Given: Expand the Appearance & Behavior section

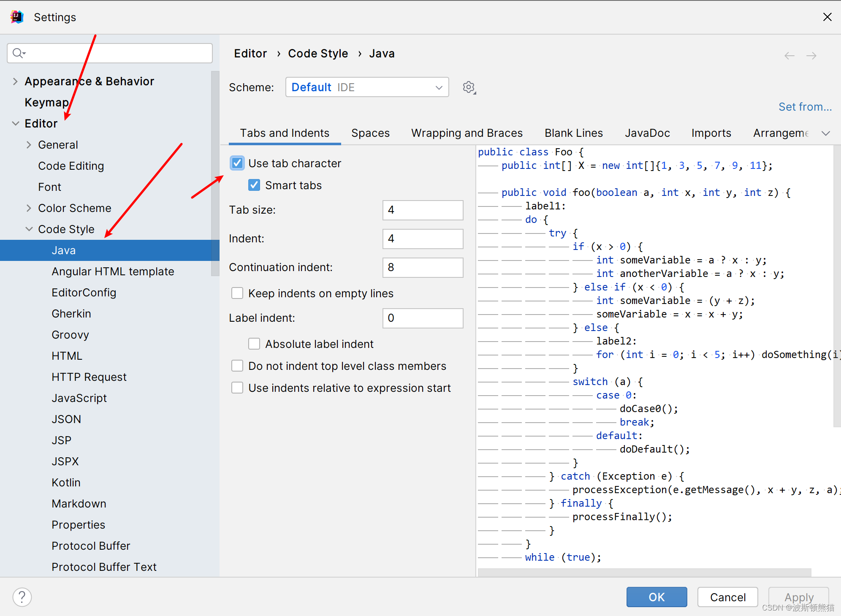Looking at the screenshot, I should click(15, 81).
